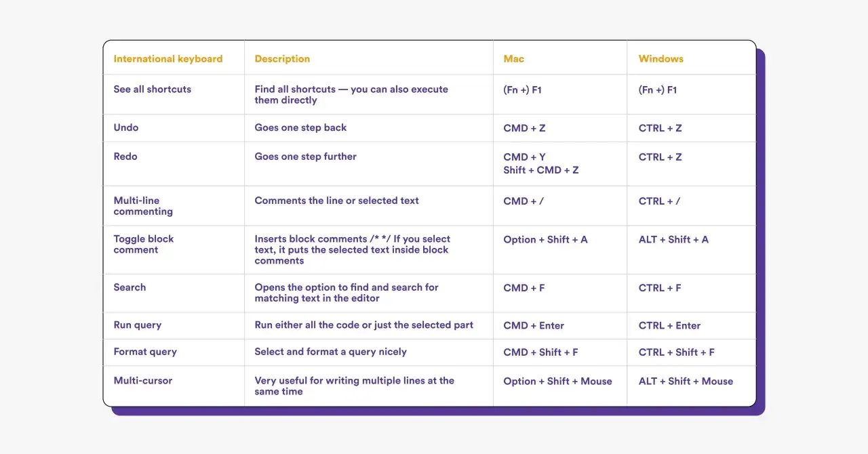Select the "Search" row label in first column
Screen dimensions: 868x454
coord(130,287)
